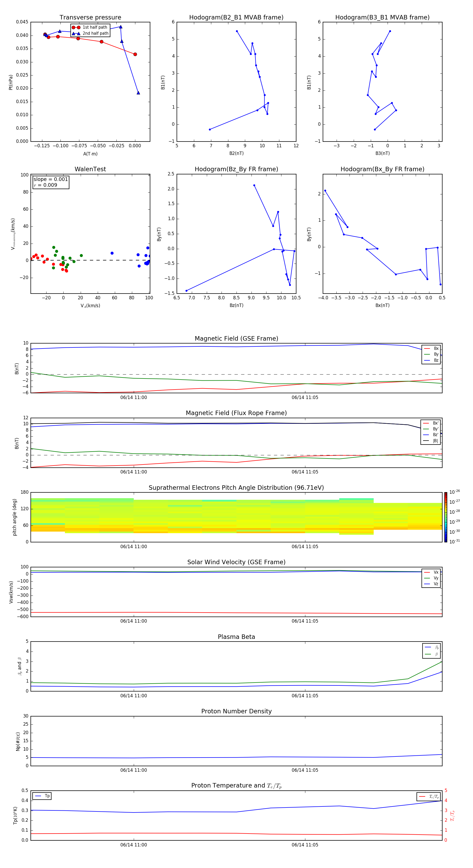Viewport: 473px width, 868px height.
Task: Click the 'Hodogram(Bx_By FR frame)' title
Action: [x=382, y=169]
